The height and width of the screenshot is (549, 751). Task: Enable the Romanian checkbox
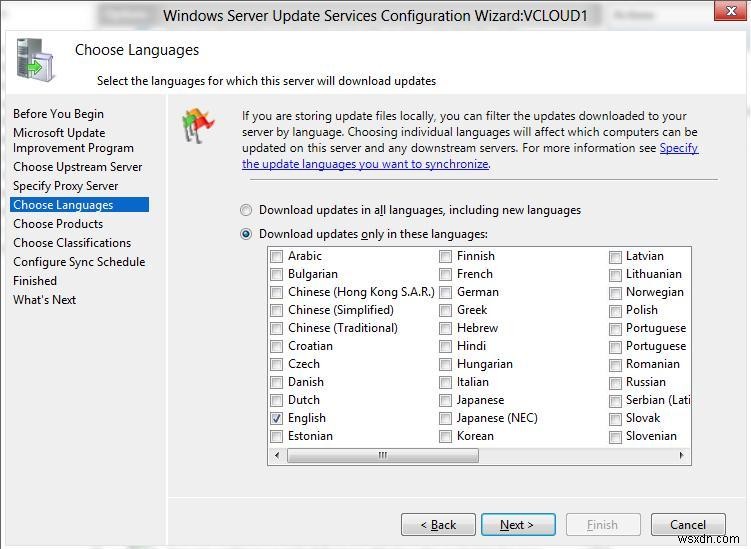pos(615,365)
